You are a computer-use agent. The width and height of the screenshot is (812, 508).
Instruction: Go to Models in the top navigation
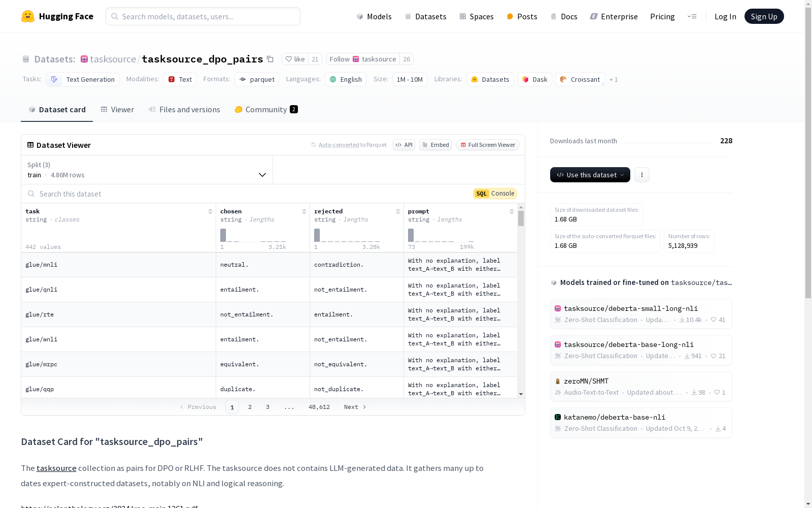point(374,16)
